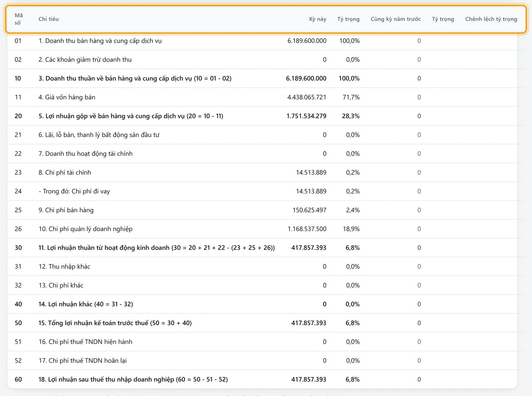Select row '3. Doanh thu thuần về bán hàng'
532x396 pixels.
coord(262,78)
